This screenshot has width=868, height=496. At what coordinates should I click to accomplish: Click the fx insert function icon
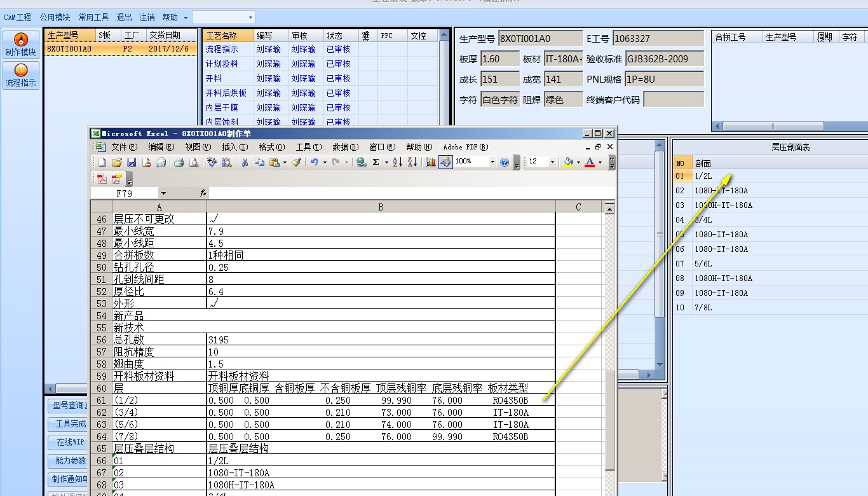pos(203,193)
